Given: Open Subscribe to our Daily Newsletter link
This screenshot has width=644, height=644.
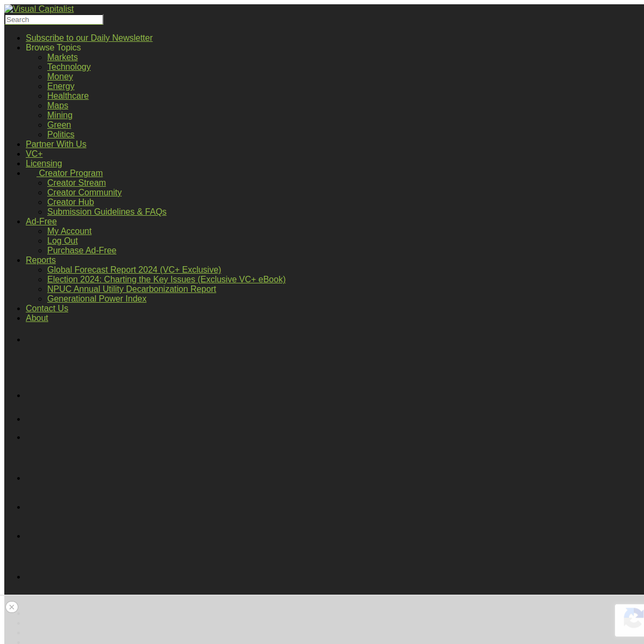Looking at the screenshot, I should 89,38.
